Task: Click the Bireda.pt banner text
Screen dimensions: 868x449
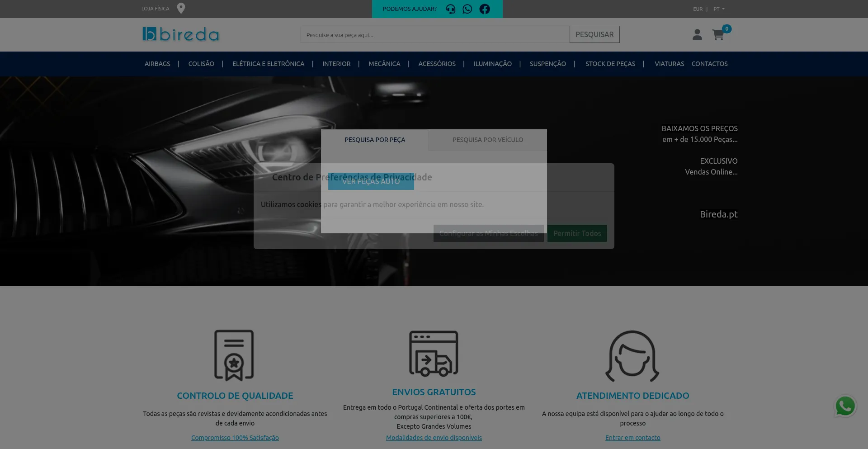Action: point(719,214)
